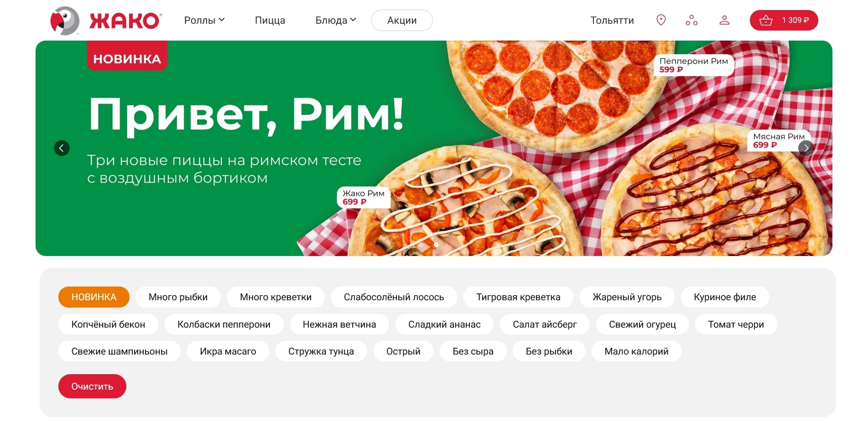Screen dimensions: 868x423
Task: Open the Тольятти city selector
Action: click(x=612, y=20)
